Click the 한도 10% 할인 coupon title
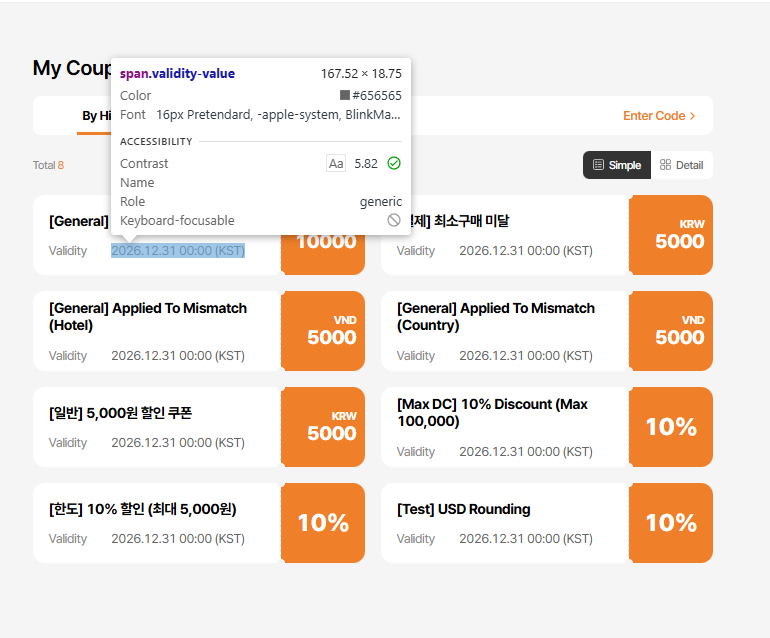 (x=142, y=509)
